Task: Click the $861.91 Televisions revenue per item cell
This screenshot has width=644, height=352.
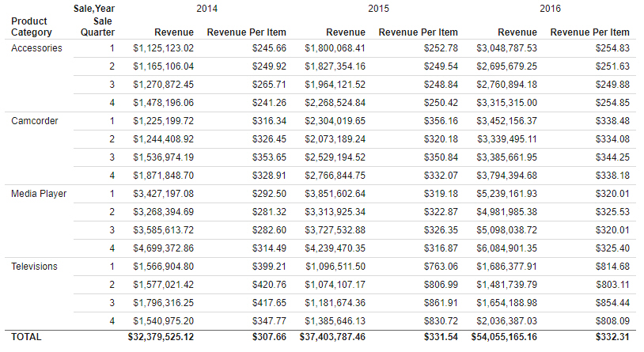Action: tap(439, 303)
